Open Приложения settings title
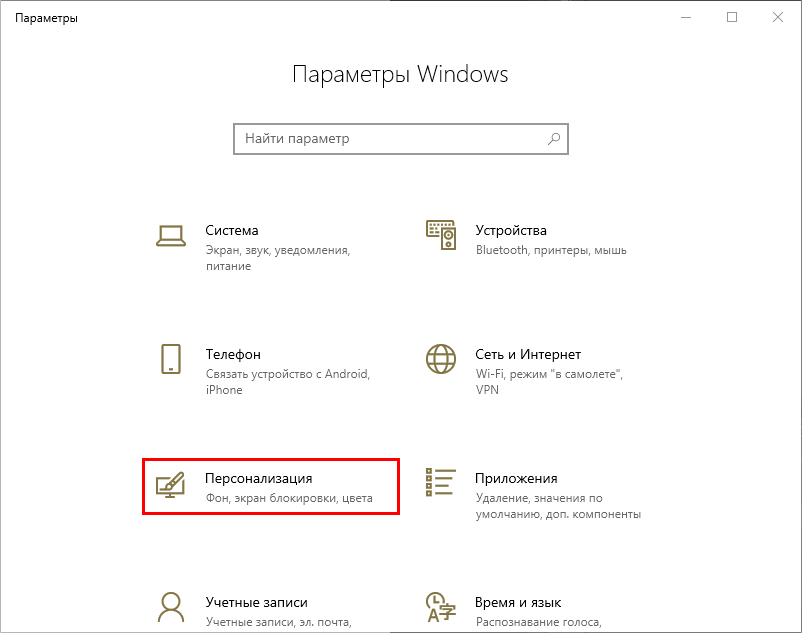 pyautogui.click(x=516, y=479)
